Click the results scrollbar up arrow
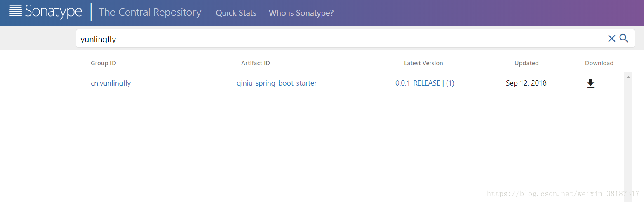 point(628,77)
